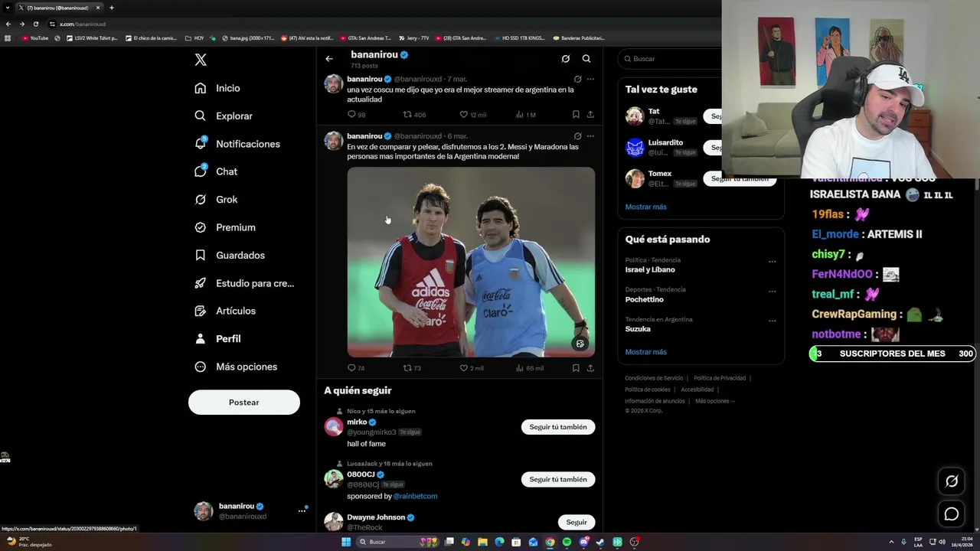Like the Messi Maradona tweet (2 mil)

(x=472, y=368)
